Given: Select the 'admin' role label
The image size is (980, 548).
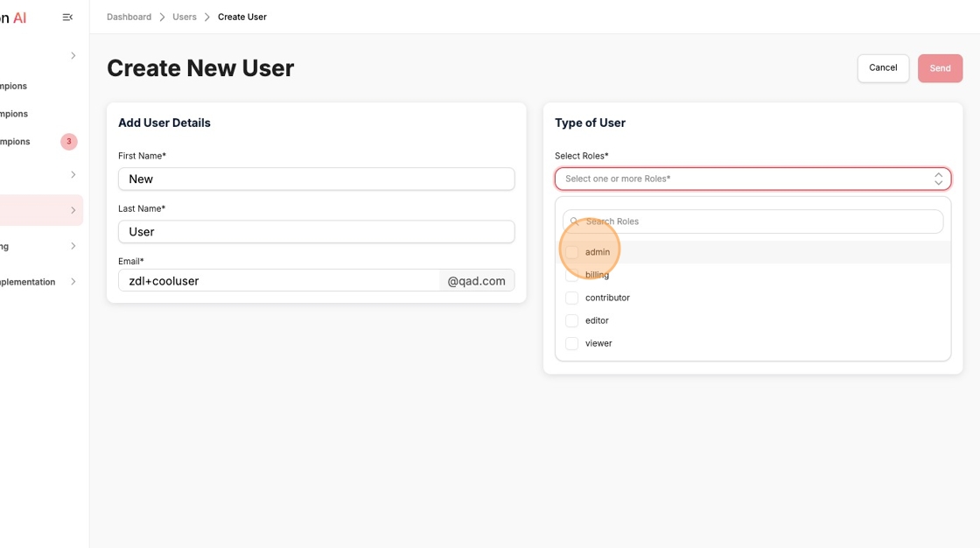Looking at the screenshot, I should click(598, 252).
